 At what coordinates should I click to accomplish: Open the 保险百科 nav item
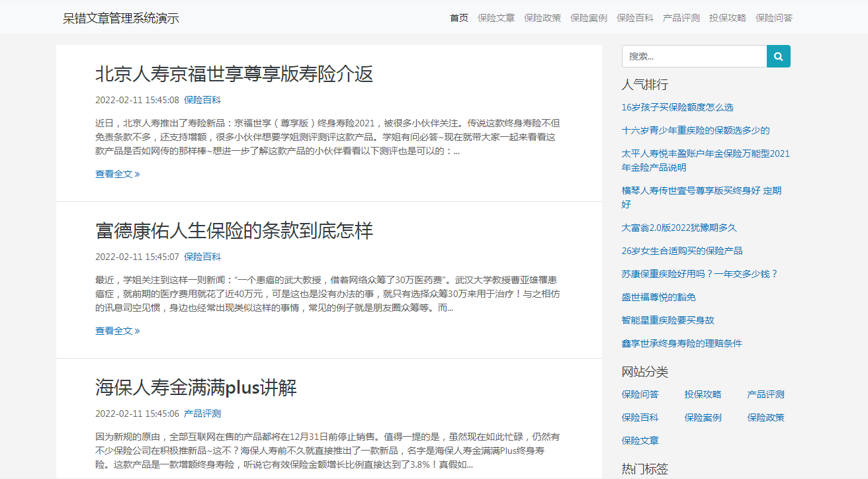point(635,18)
